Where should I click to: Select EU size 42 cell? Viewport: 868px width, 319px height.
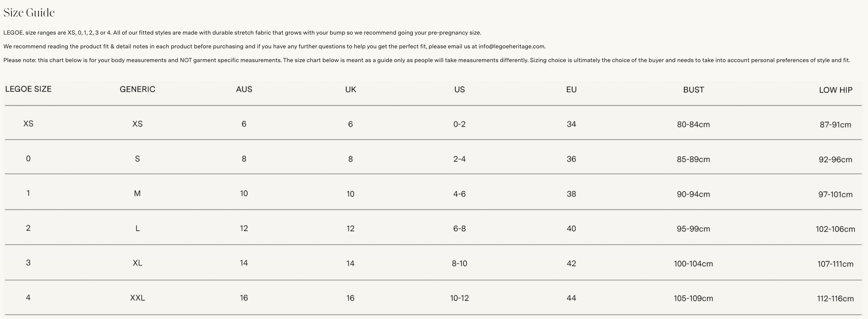tap(571, 263)
